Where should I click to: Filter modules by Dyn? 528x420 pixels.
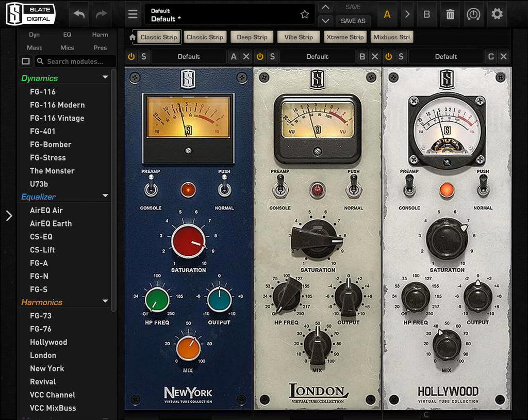(35, 35)
